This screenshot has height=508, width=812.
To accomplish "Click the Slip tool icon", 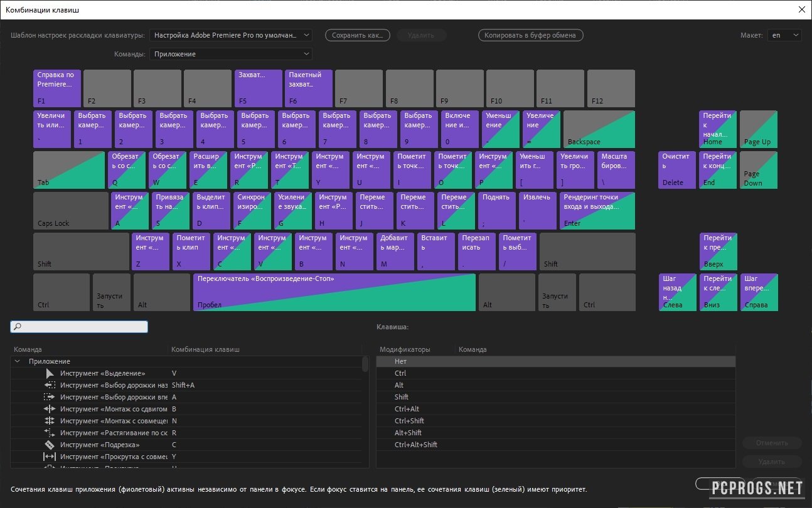I will (x=50, y=457).
